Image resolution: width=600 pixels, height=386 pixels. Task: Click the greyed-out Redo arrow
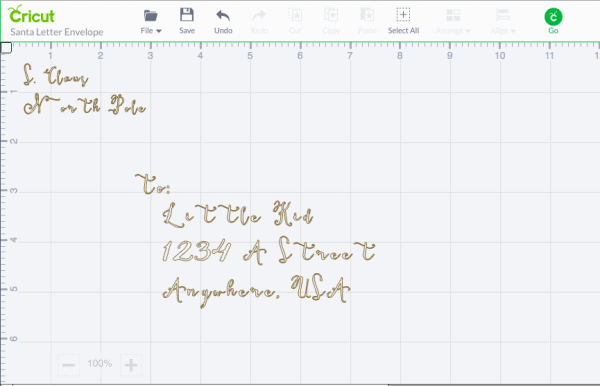tap(259, 16)
